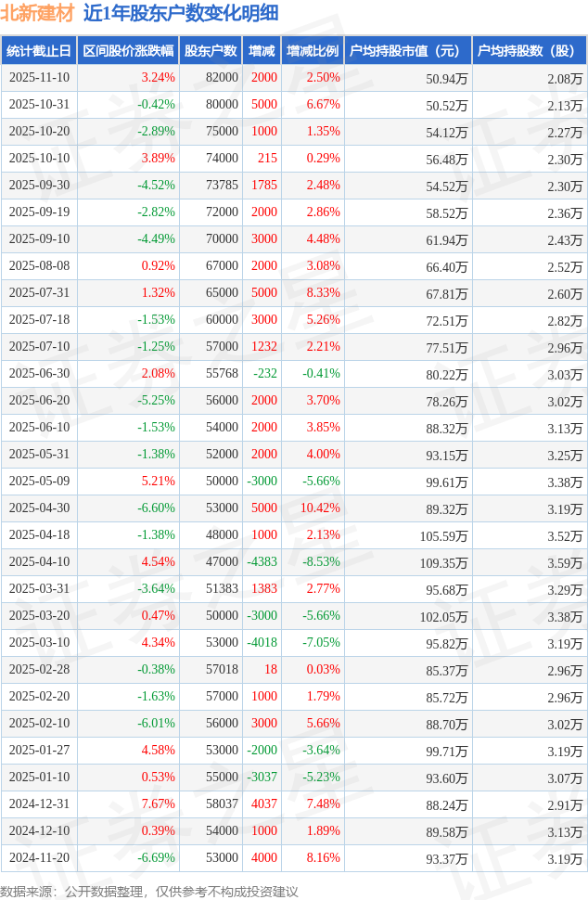Select the 区间股价涨跌幅 column header

click(x=127, y=51)
